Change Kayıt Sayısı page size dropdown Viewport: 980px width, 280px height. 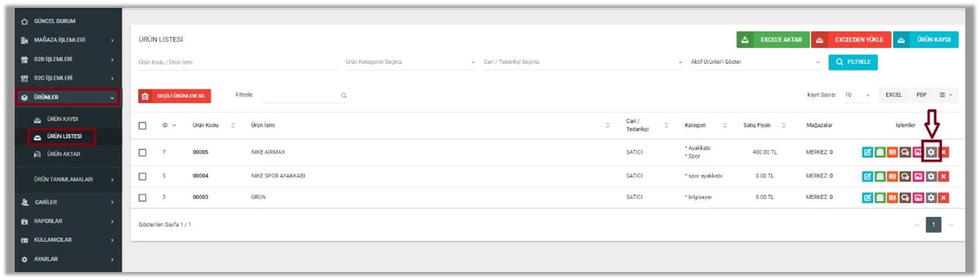click(857, 95)
